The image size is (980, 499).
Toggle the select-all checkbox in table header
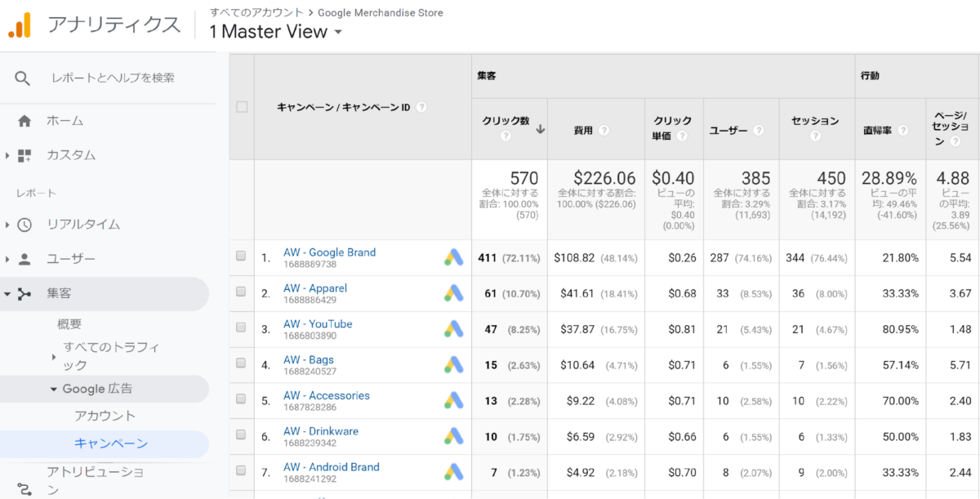click(242, 107)
